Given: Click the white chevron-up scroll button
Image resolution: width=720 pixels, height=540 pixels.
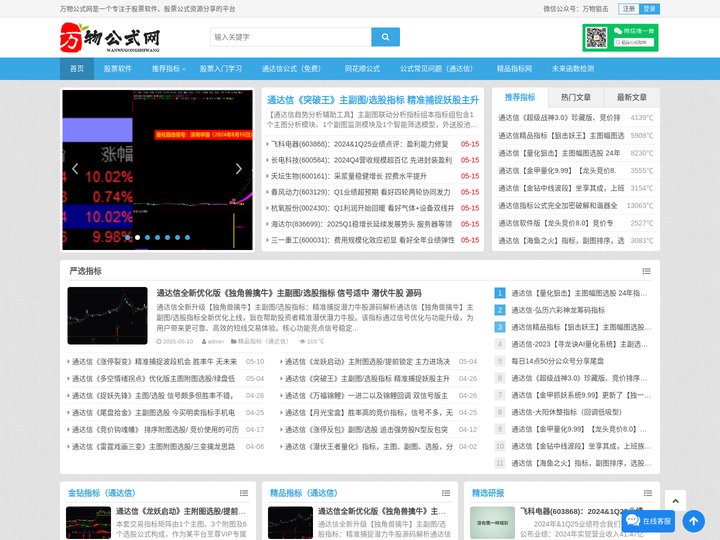Looking at the screenshot, I should (x=675, y=501).
